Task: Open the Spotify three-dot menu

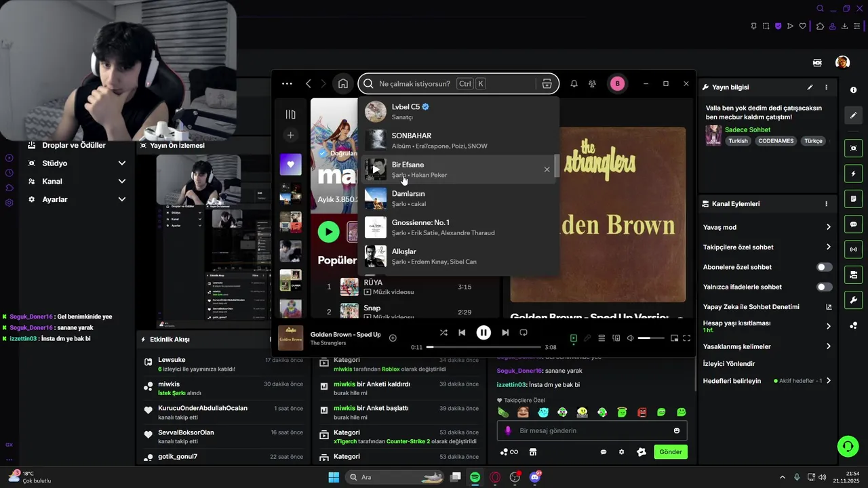Action: [287, 83]
